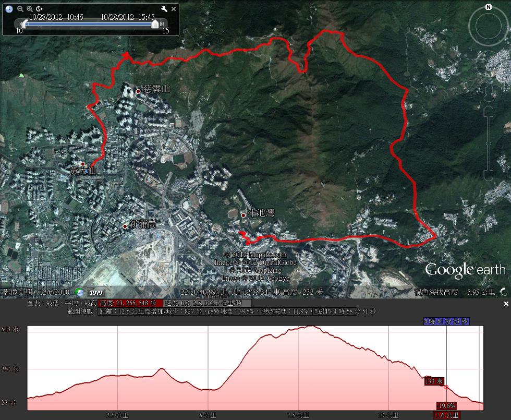Click the 慈雲山 placemark
511x420 pixels.
pos(138,91)
